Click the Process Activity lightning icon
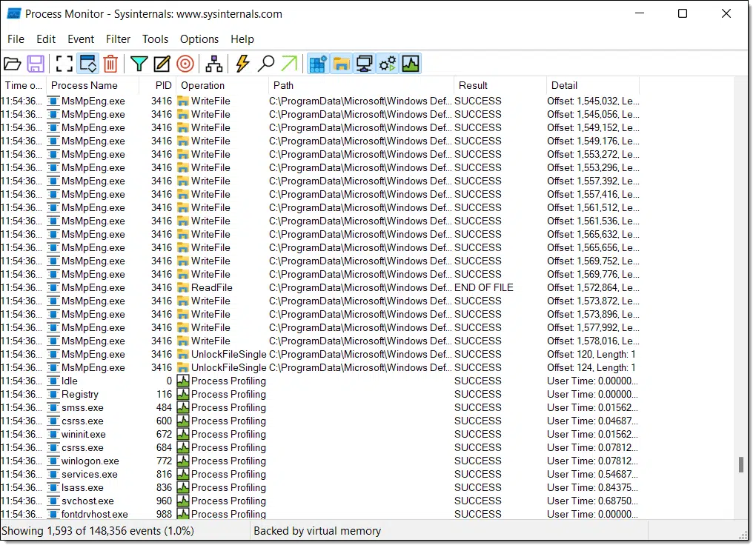The height and width of the screenshot is (548, 756). click(x=242, y=64)
